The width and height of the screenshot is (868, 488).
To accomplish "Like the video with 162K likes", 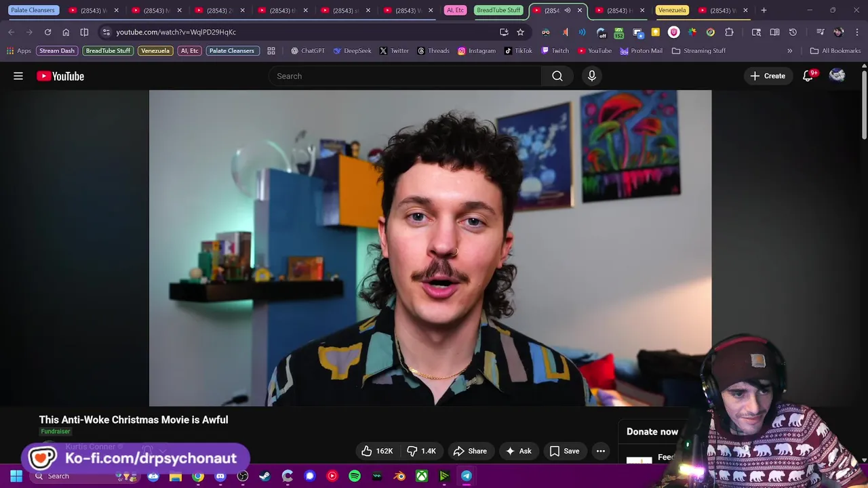I will pyautogui.click(x=377, y=451).
